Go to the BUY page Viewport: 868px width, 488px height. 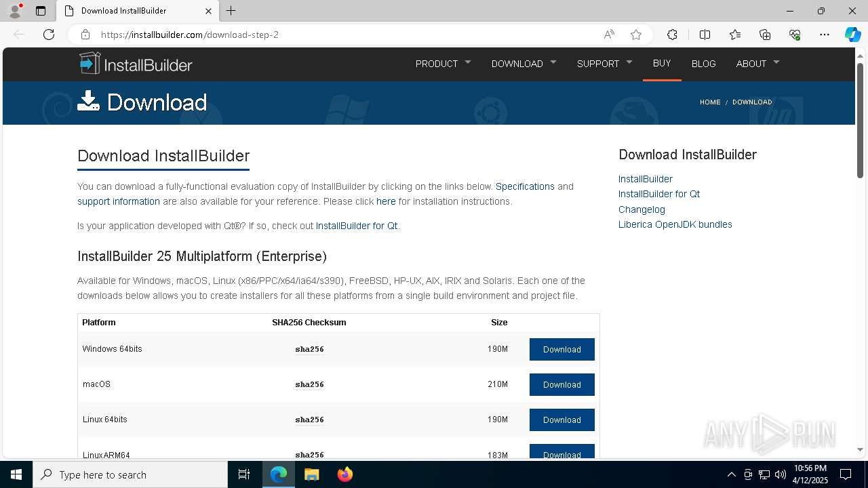pos(662,63)
